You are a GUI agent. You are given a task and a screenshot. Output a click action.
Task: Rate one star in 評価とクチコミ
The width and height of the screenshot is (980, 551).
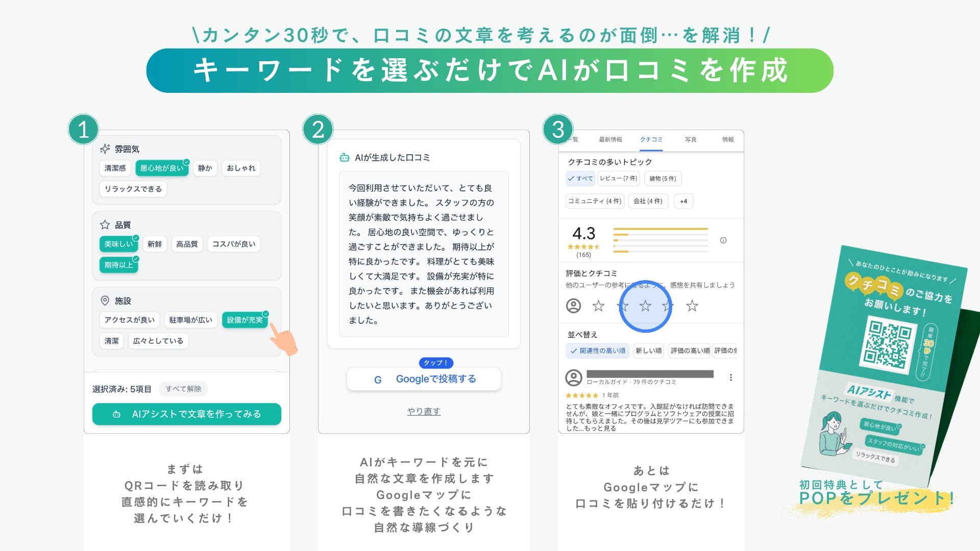(598, 306)
